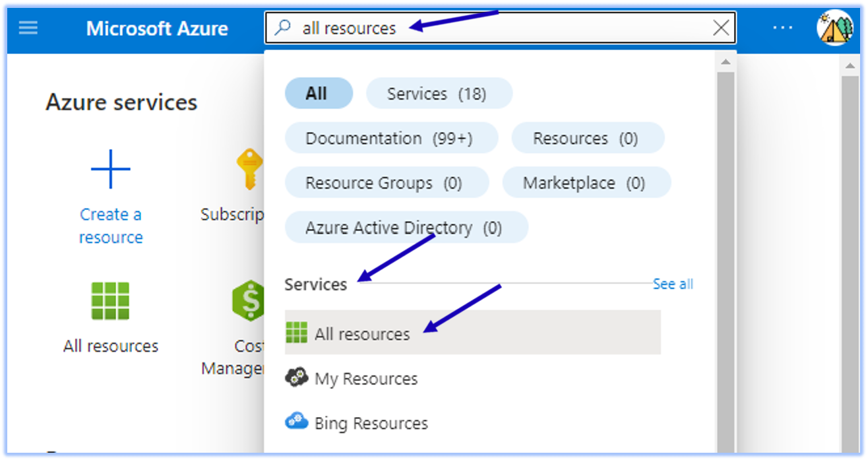The height and width of the screenshot is (460, 868).
Task: Click the Create a resource plus icon
Action: [x=111, y=170]
